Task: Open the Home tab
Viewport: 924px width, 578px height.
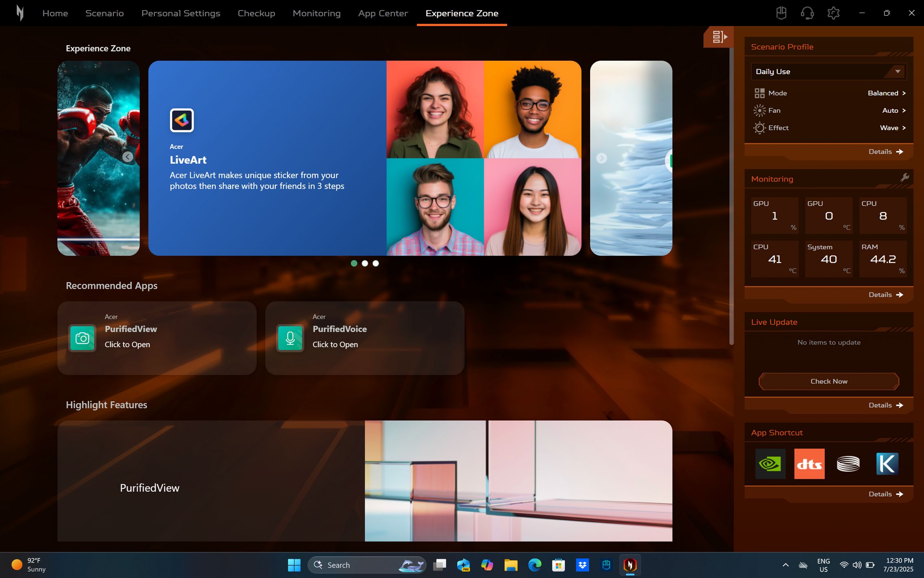Action: (x=55, y=13)
